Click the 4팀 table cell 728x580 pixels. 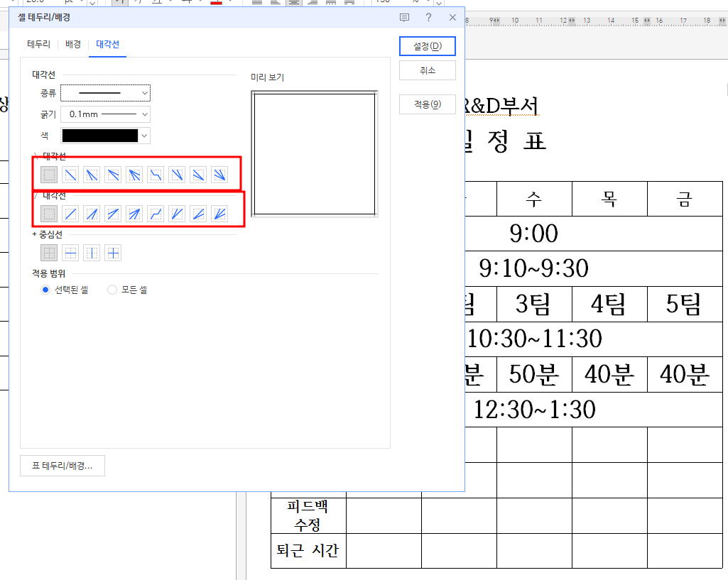[609, 305]
